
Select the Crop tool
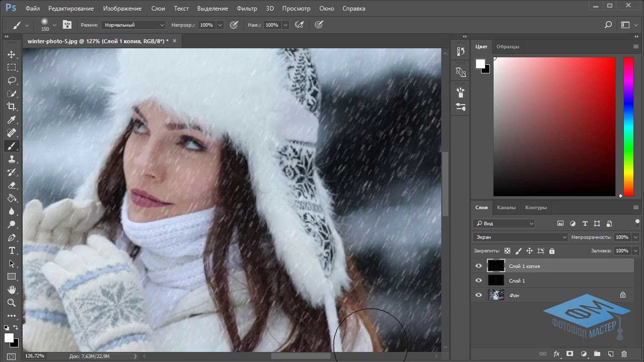tap(12, 107)
